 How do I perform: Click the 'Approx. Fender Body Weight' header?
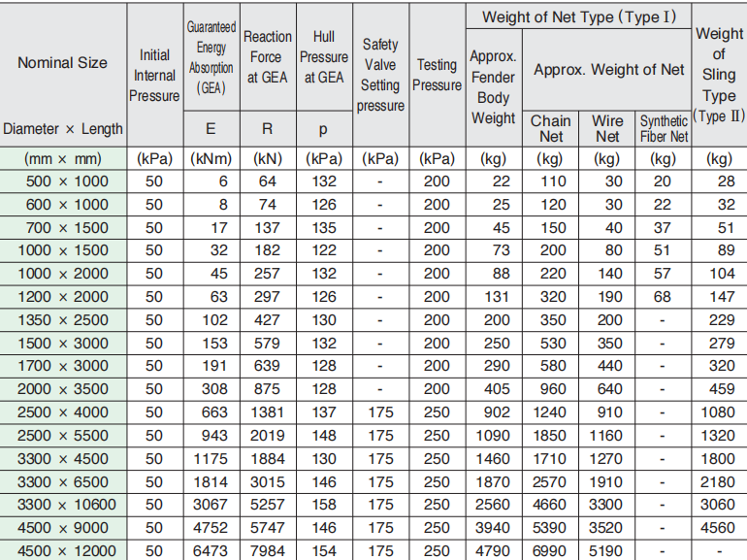[x=493, y=87]
